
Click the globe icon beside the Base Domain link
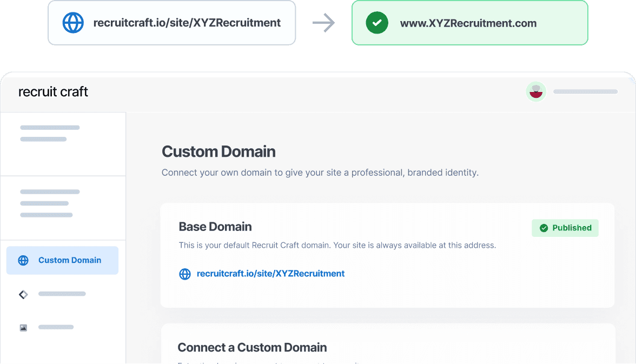185,274
